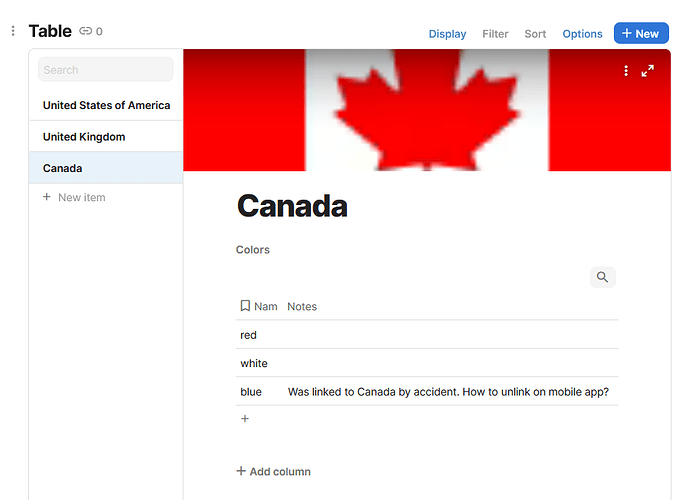
Task: Click Add column below the Colors table
Action: 274,471
